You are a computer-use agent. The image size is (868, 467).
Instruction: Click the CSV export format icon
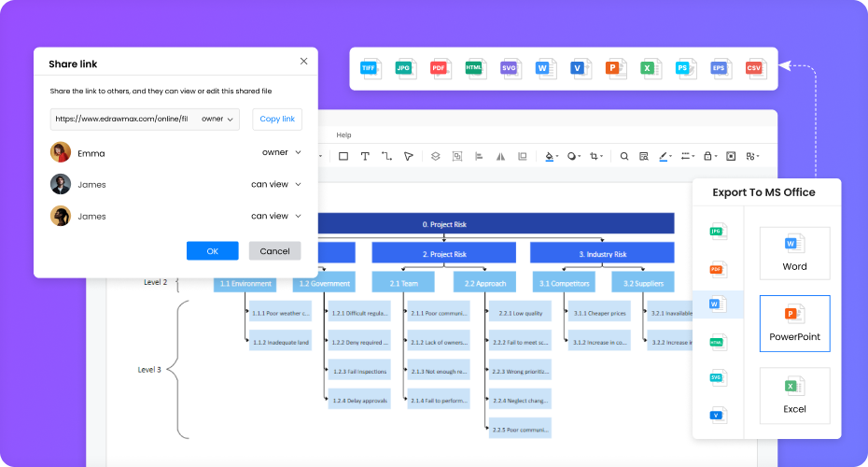pyautogui.click(x=754, y=68)
